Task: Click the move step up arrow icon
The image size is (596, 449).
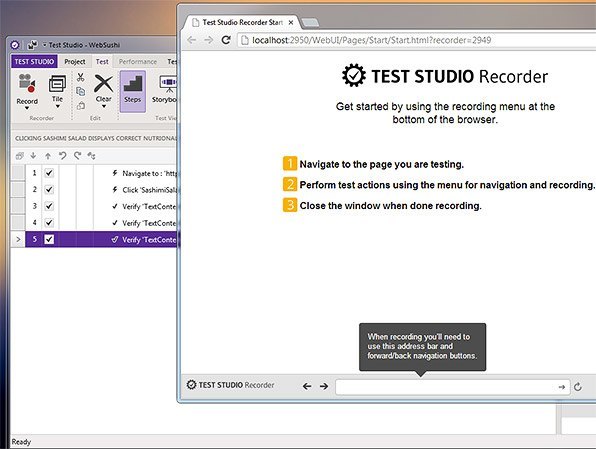Action: coord(48,155)
